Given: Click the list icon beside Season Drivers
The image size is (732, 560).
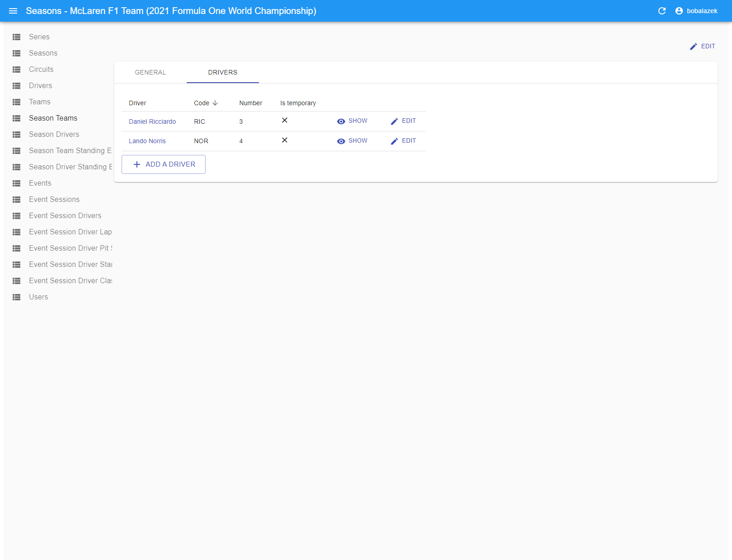Looking at the screenshot, I should pyautogui.click(x=17, y=135).
